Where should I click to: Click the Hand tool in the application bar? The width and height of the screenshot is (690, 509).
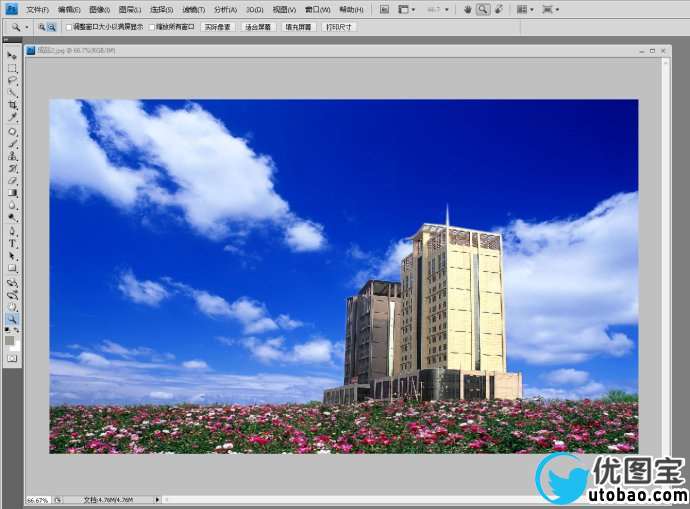(467, 9)
